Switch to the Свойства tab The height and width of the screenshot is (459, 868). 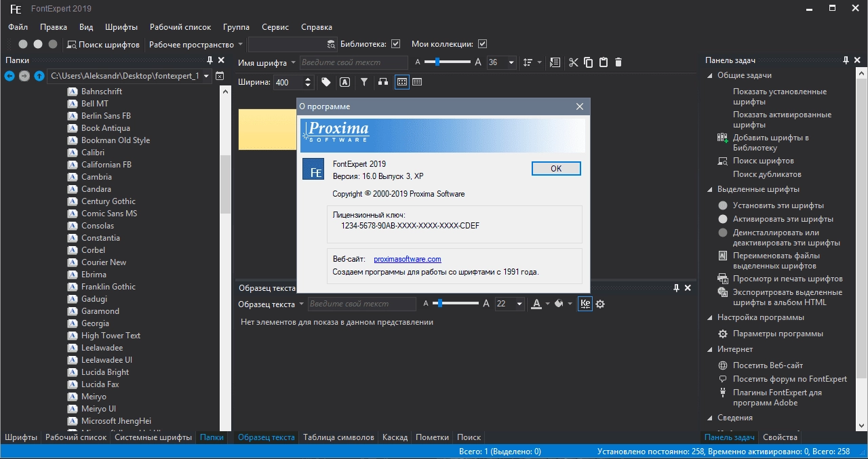click(780, 437)
